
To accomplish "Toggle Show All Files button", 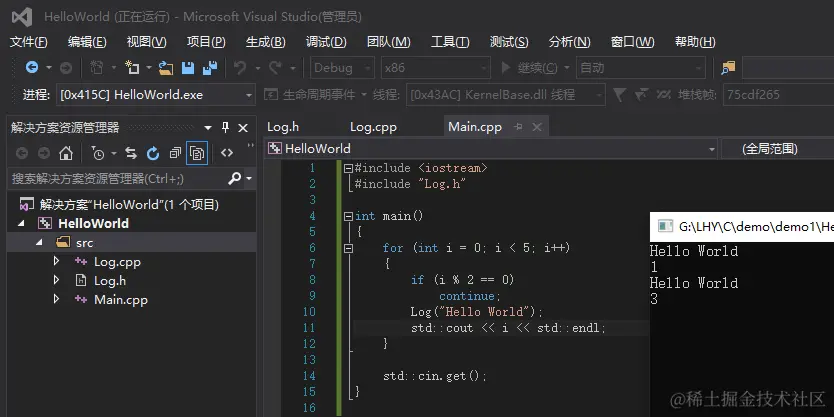I will 197,153.
